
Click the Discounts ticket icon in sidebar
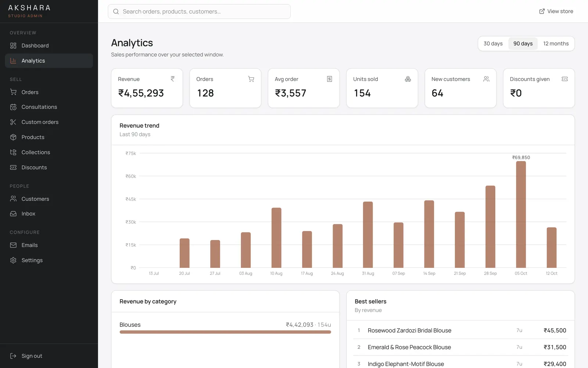click(13, 167)
